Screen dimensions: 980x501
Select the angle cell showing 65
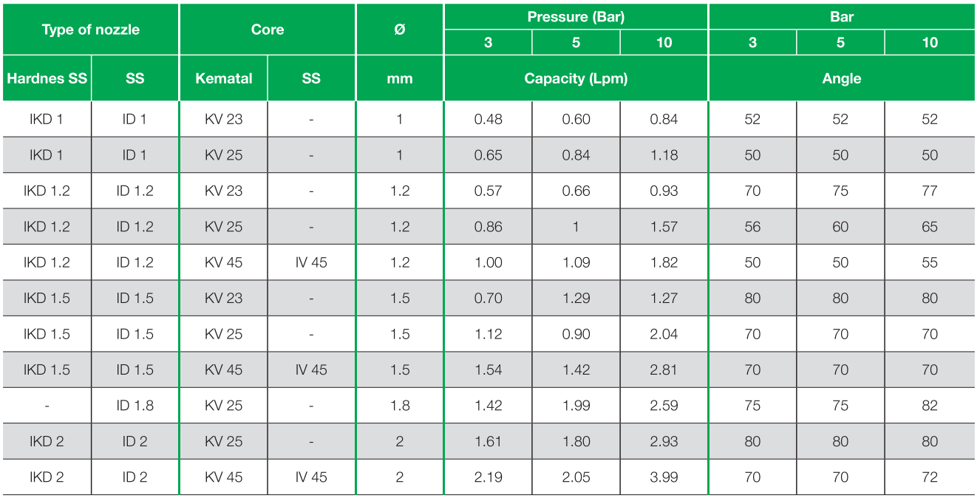(929, 227)
